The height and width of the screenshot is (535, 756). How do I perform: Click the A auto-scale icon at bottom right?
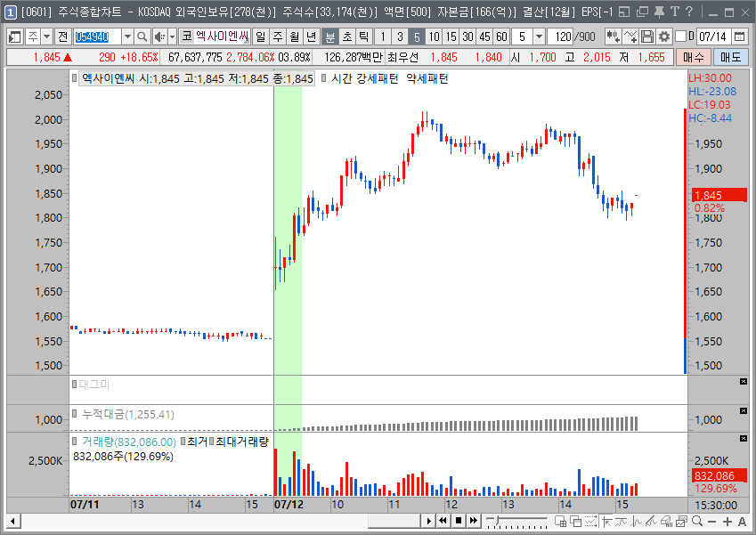(742, 521)
